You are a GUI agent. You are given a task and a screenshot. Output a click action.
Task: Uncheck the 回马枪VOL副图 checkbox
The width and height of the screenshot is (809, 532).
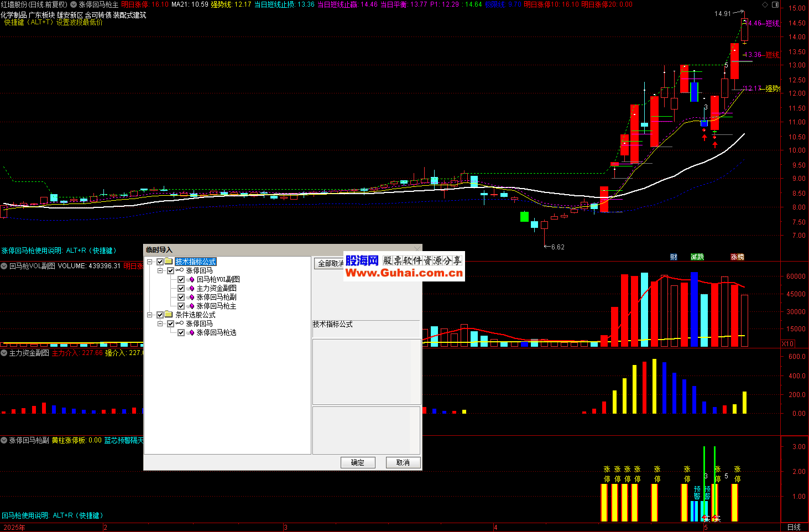pos(181,279)
